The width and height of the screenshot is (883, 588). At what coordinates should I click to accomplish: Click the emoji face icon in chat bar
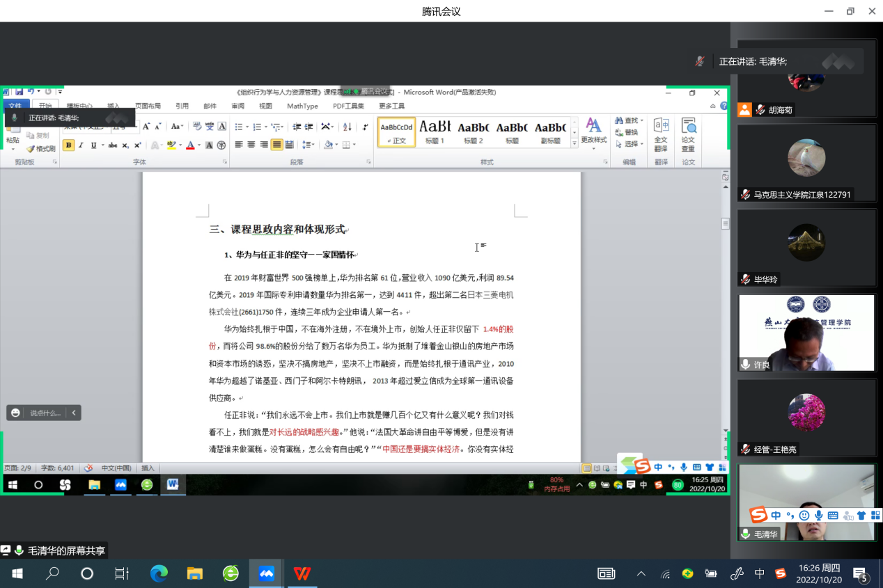15,413
